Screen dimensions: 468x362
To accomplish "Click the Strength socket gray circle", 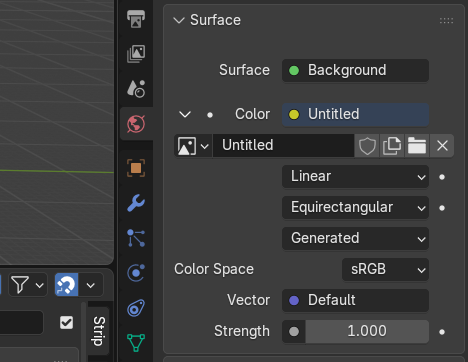I will [x=294, y=332].
